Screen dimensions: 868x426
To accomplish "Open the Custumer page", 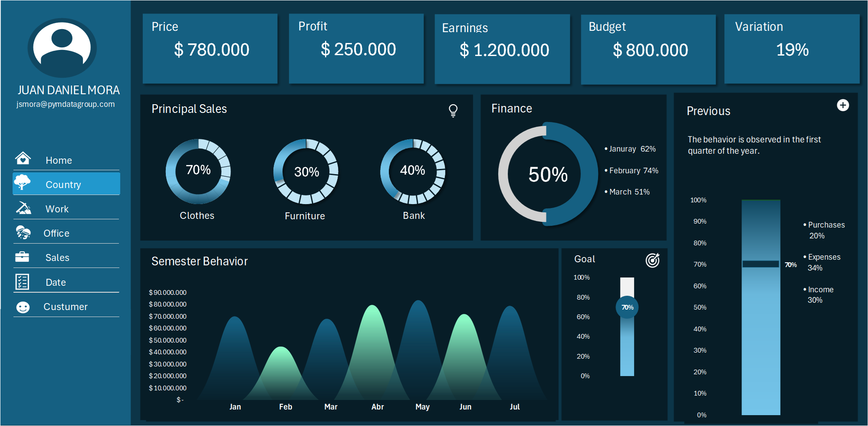I will coord(66,307).
